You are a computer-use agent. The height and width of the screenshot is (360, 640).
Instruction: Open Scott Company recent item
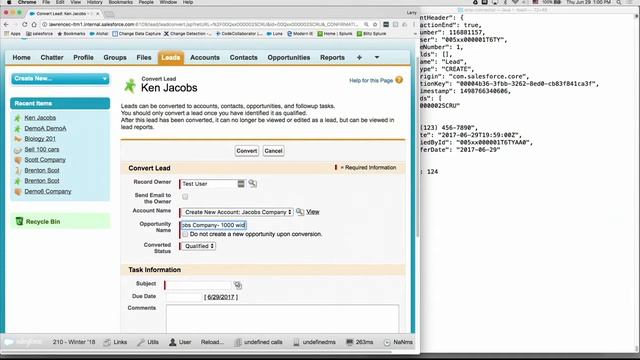point(45,160)
